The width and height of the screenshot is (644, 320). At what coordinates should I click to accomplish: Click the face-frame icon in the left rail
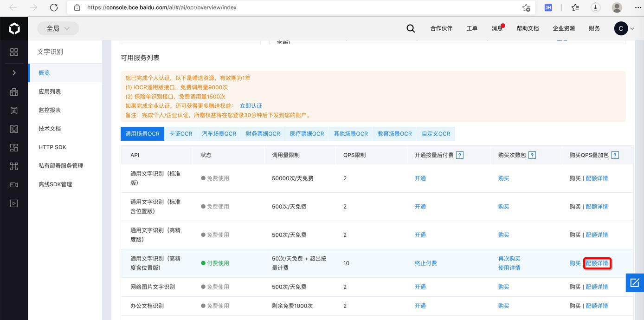[14, 166]
